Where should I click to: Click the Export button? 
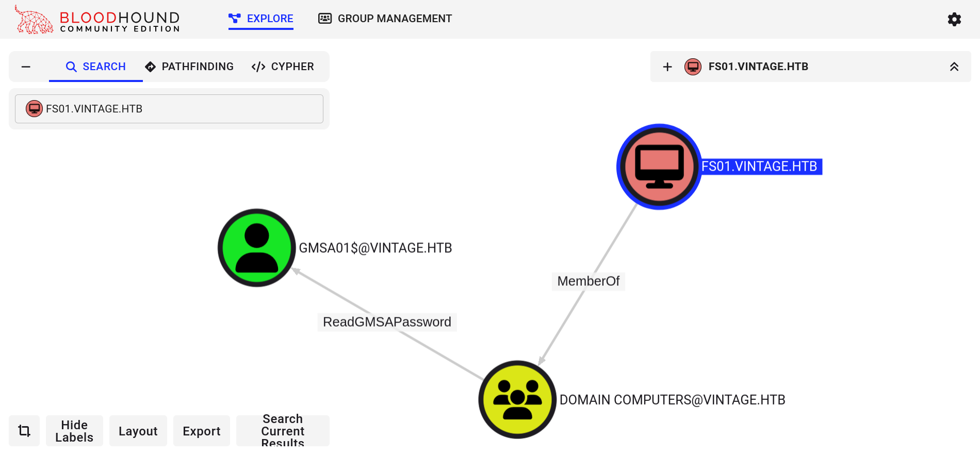(x=202, y=431)
